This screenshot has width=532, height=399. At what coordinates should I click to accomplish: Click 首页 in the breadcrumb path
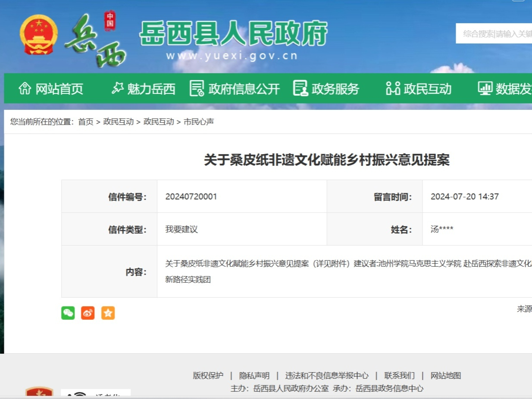[85, 122]
